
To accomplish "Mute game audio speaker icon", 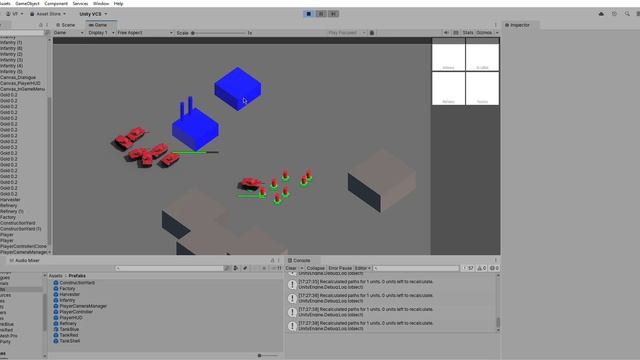I will pos(446,33).
